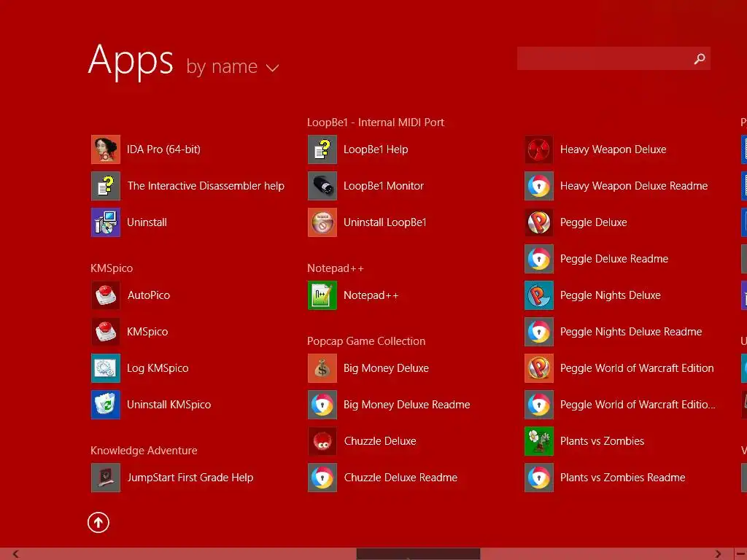Launch Heavy Weapon Deluxe icon
747x560 pixels.
click(539, 149)
